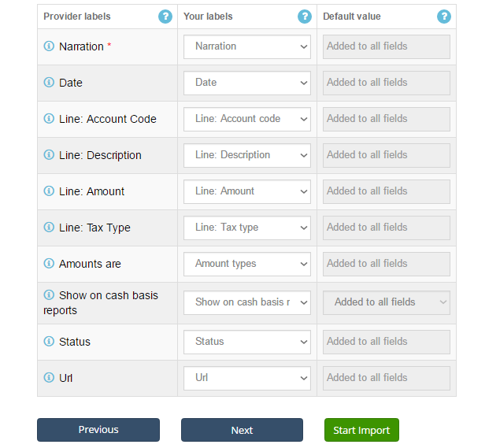The image size is (500, 448).
Task: Click the Previous button
Action: point(98,430)
